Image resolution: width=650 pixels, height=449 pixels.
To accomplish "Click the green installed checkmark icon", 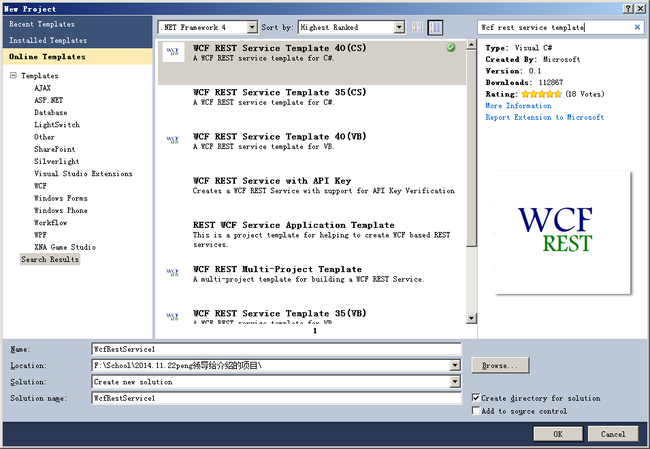I will [451, 47].
